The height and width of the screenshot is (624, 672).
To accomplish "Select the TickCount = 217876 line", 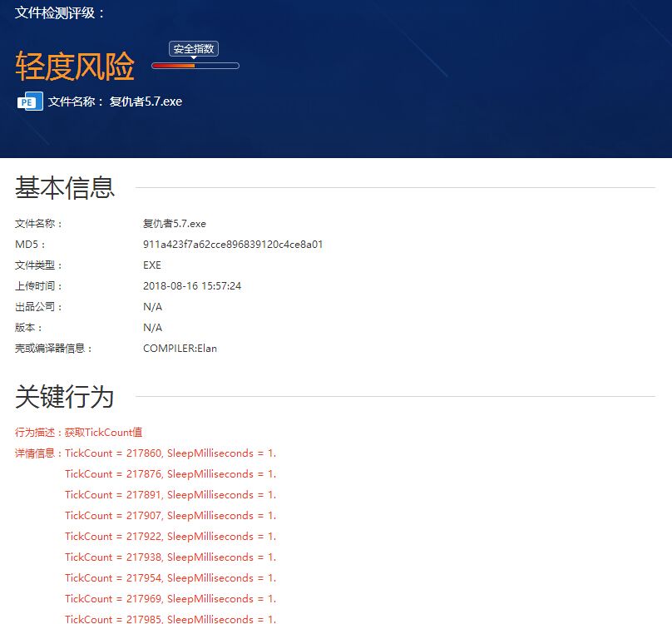I will [x=170, y=474].
